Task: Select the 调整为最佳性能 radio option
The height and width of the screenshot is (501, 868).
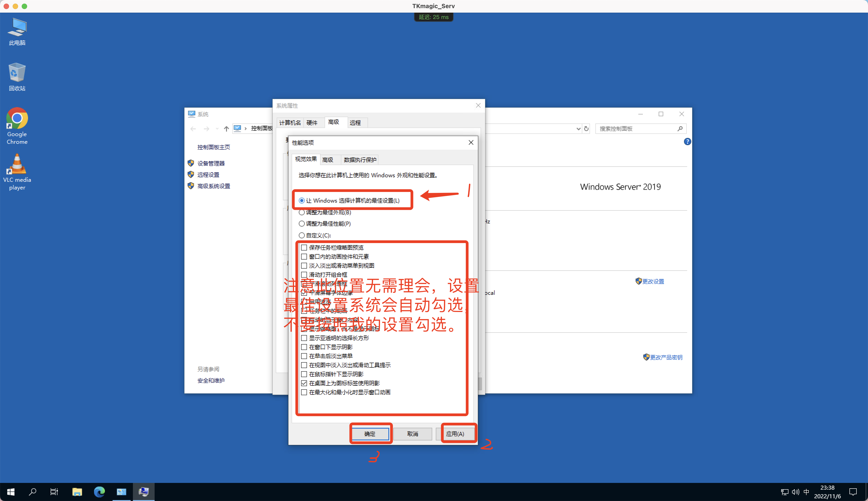Action: coord(301,224)
